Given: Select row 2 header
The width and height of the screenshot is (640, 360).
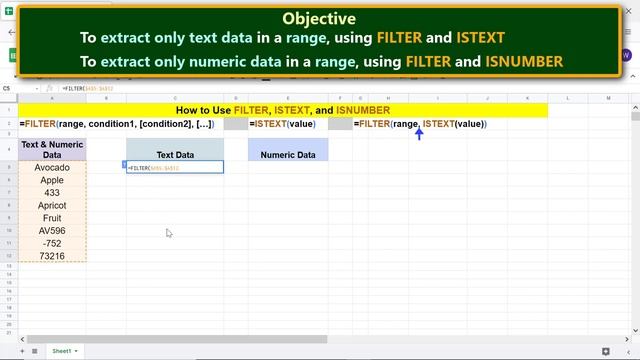Looking at the screenshot, I should (x=9, y=124).
